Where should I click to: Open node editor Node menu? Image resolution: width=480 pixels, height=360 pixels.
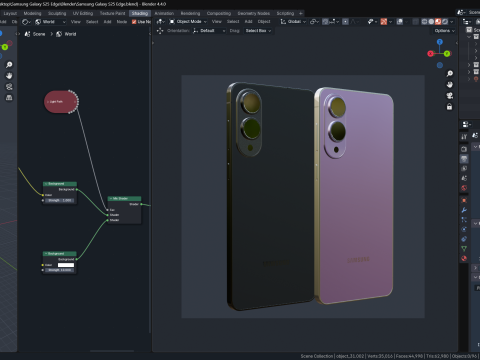click(x=122, y=22)
